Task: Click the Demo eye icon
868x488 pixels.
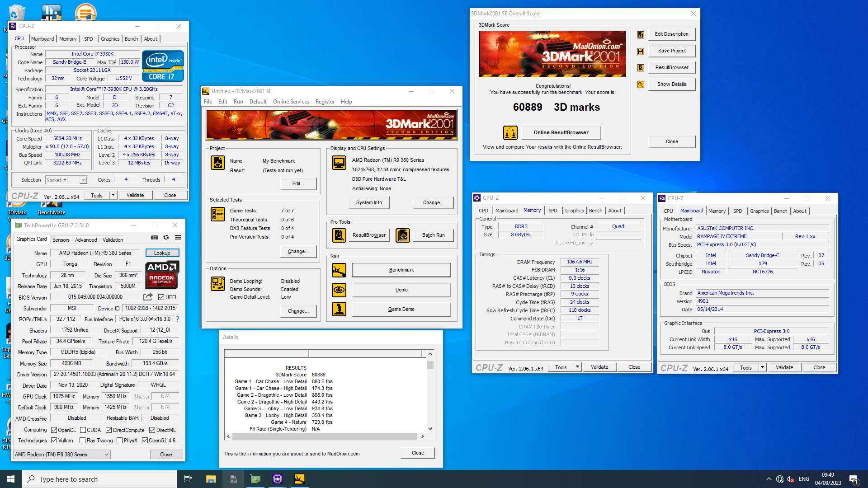Action: pos(339,290)
